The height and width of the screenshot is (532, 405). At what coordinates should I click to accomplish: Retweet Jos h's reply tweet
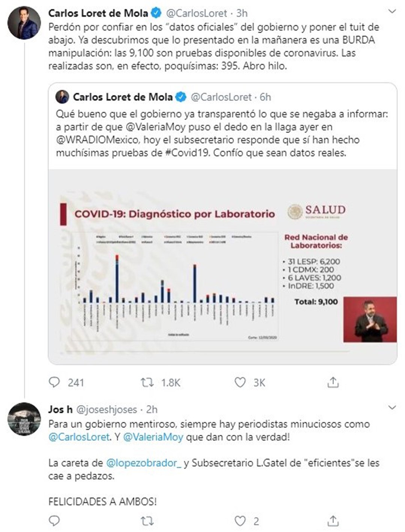147,521
